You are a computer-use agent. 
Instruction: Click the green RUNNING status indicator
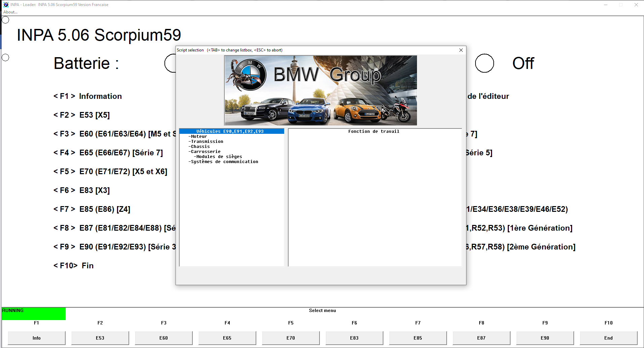point(34,314)
